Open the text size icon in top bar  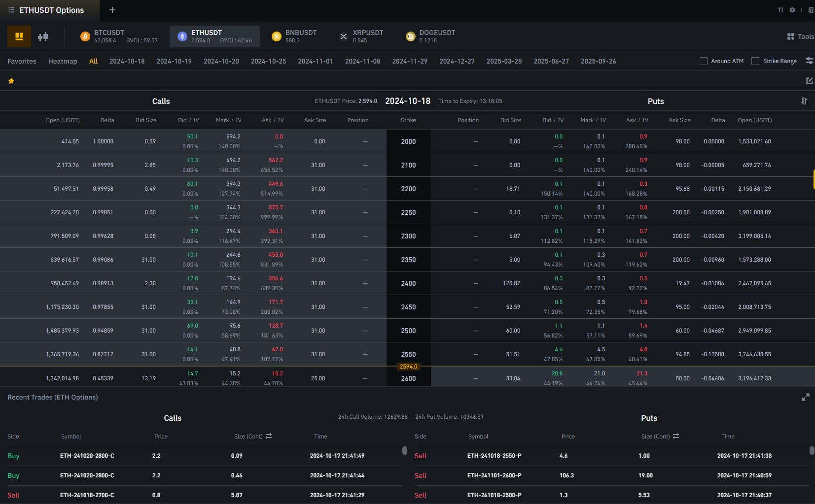click(x=780, y=10)
